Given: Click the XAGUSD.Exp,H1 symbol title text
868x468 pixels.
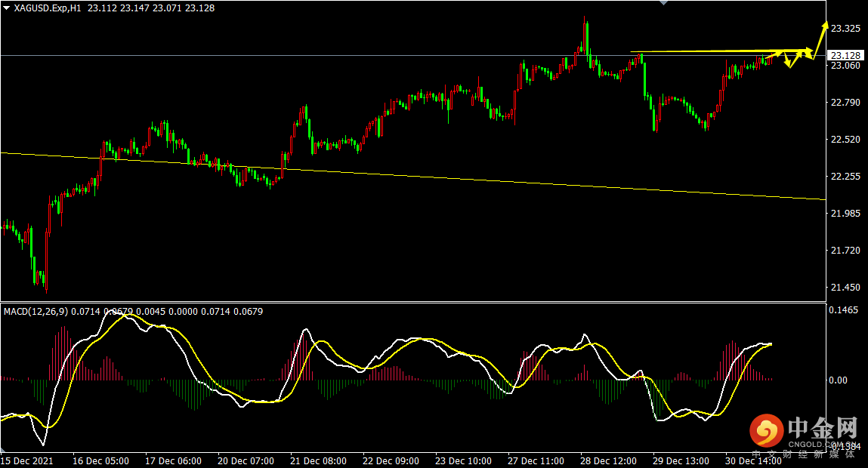Looking at the screenshot, I should pyautogui.click(x=47, y=8).
